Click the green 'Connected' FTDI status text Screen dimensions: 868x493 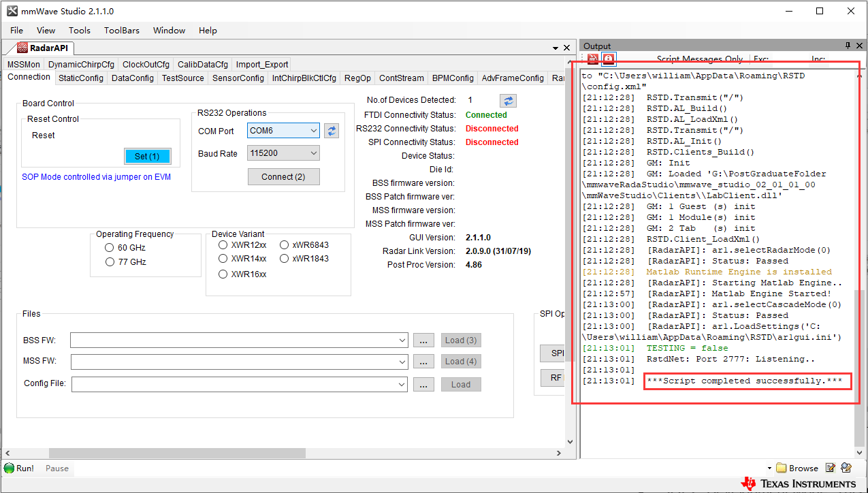(486, 115)
